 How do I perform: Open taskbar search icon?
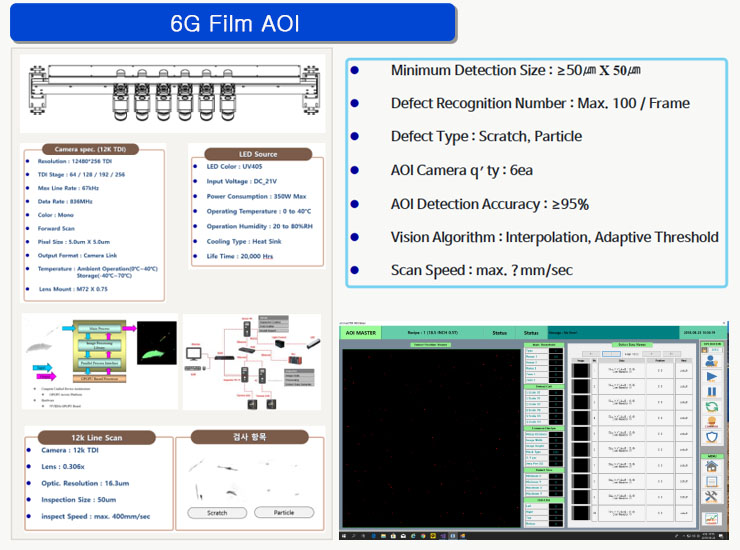point(353,536)
